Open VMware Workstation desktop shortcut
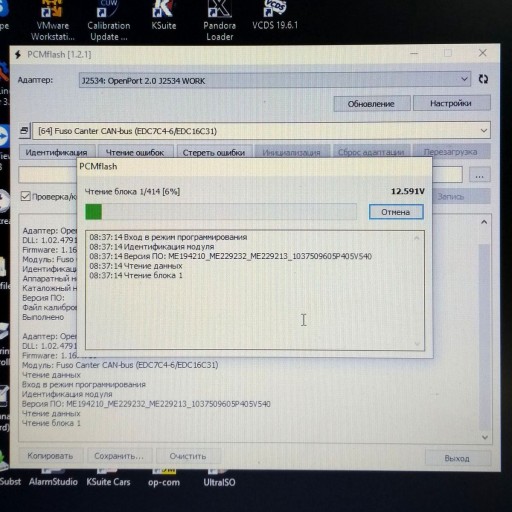Viewport: 512px width, 512px height. click(52, 21)
